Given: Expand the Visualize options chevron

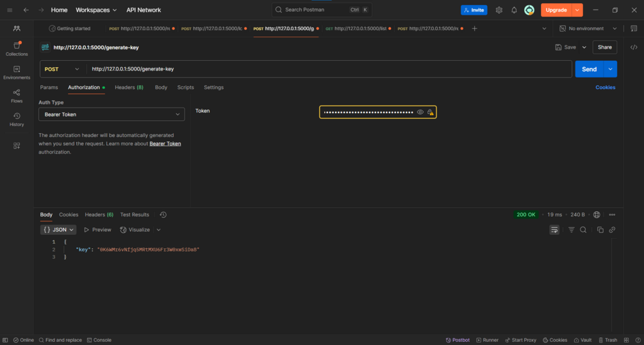Looking at the screenshot, I should [158, 230].
